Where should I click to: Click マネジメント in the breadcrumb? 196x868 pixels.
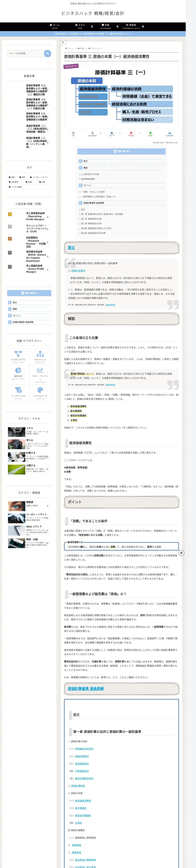97,48
